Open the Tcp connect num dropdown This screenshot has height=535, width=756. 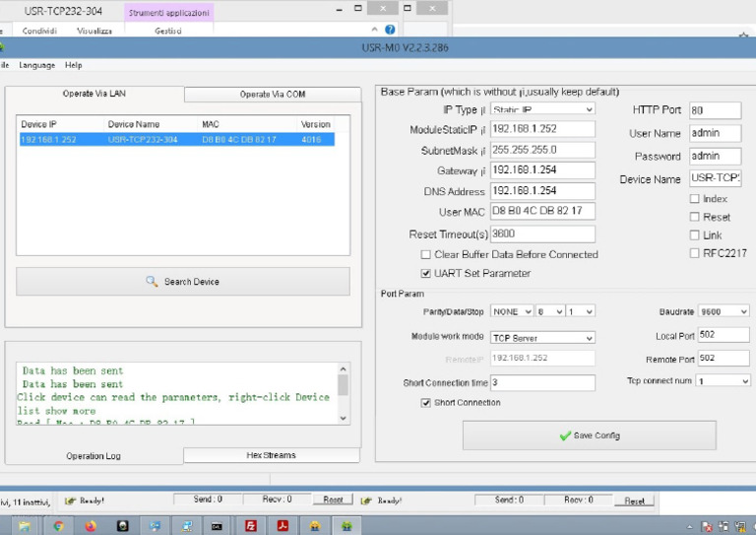724,381
